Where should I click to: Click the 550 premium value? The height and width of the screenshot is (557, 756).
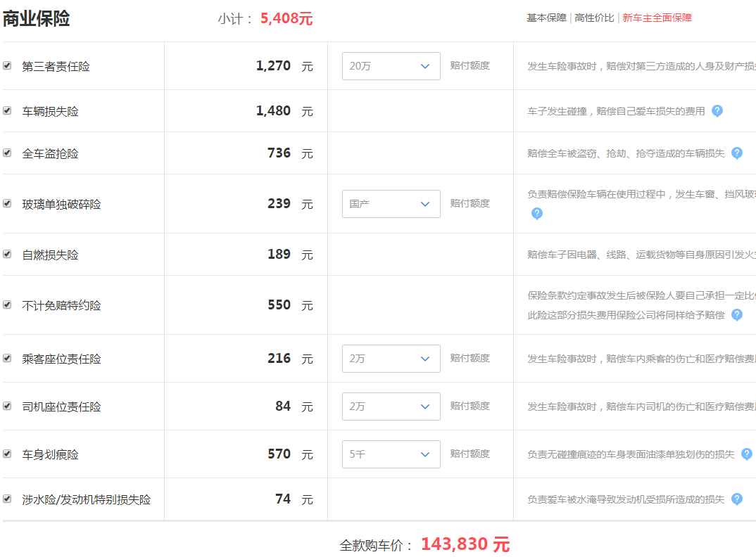(x=279, y=305)
